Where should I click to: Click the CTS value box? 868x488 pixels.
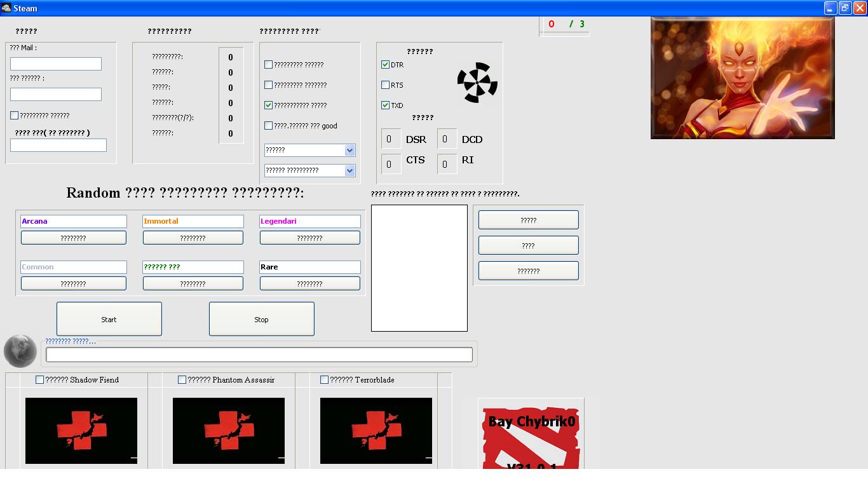tap(391, 164)
